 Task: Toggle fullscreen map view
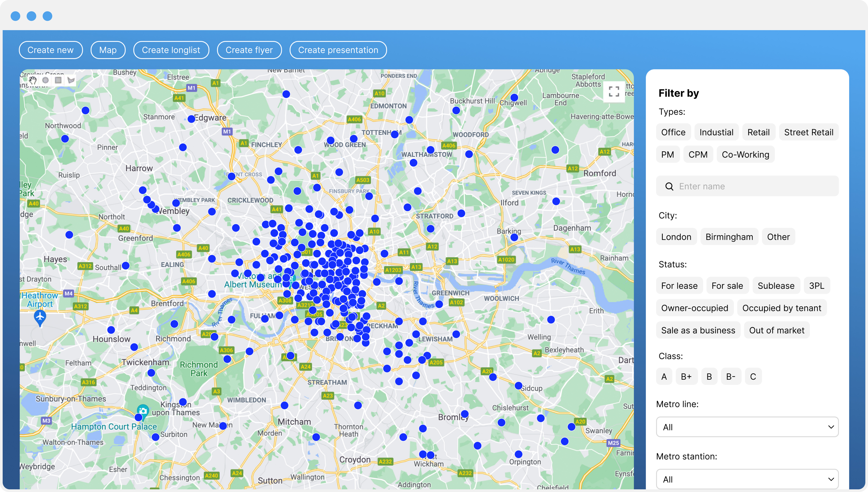(x=614, y=91)
